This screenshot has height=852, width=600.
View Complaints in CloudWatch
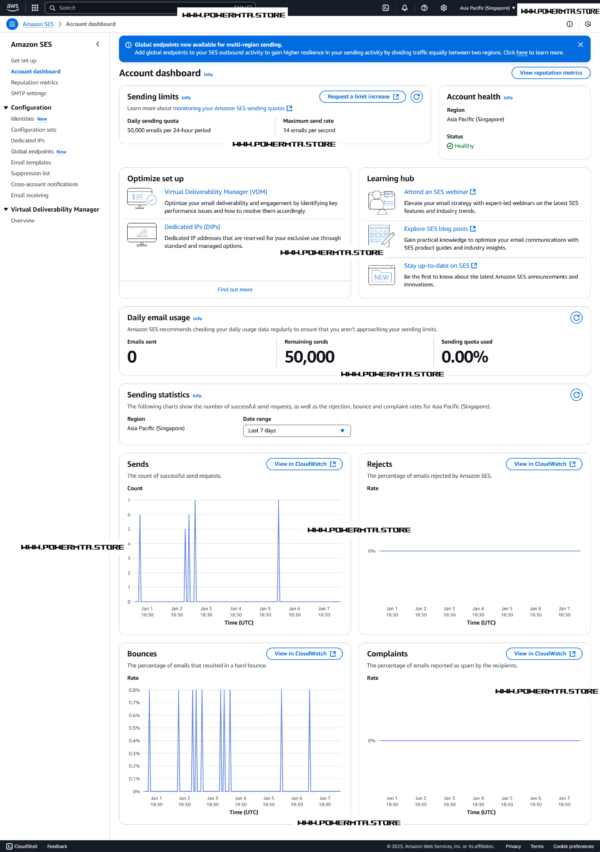click(x=544, y=654)
